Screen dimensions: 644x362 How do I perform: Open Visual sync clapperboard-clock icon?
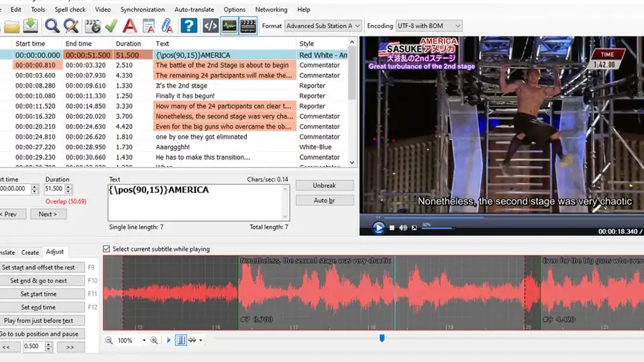point(93,26)
